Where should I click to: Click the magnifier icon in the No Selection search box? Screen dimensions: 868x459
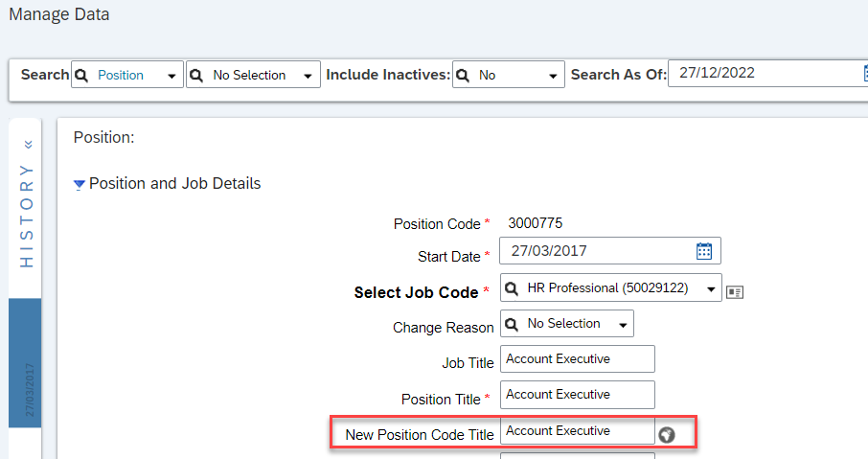(196, 76)
